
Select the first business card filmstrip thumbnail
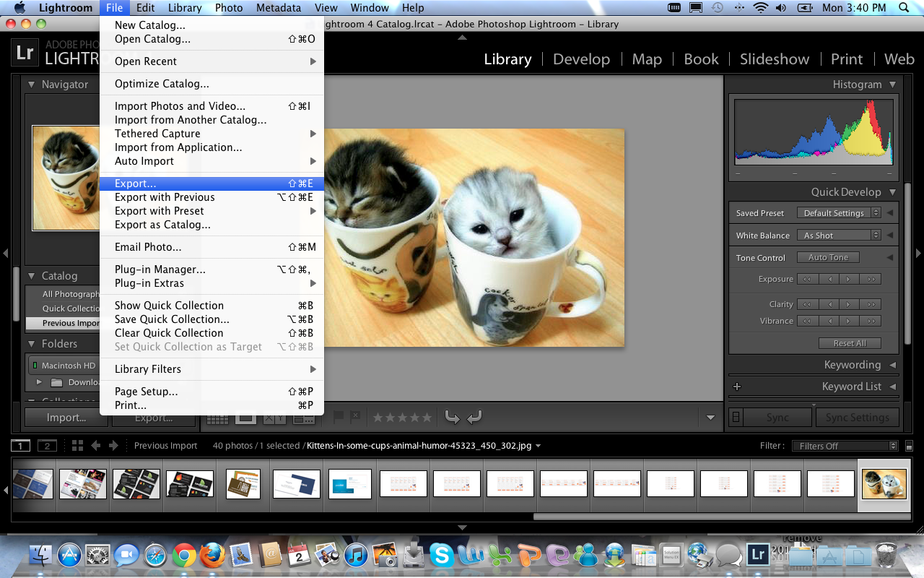click(x=32, y=484)
